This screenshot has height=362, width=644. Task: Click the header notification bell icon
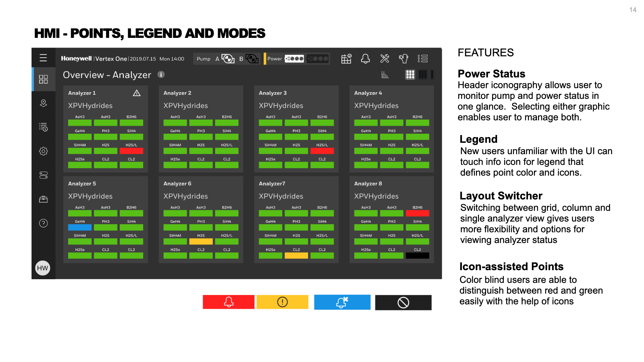coord(365,59)
